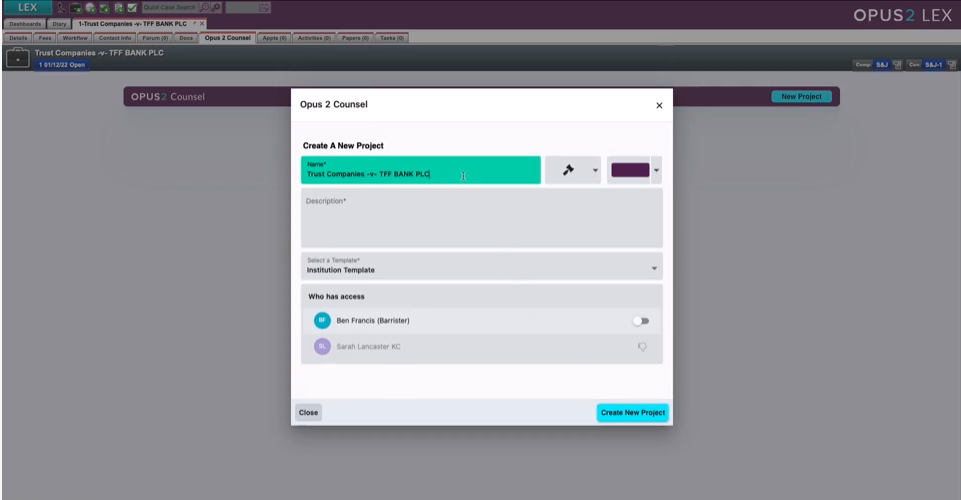Select the Opus 2 Counsel tab
Image resolution: width=961 pixels, height=500 pixels.
point(227,38)
